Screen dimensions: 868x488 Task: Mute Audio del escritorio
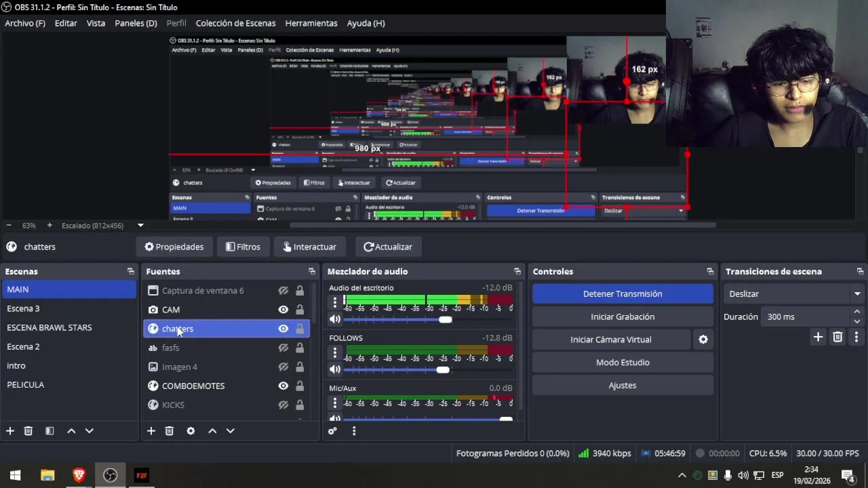(x=334, y=319)
